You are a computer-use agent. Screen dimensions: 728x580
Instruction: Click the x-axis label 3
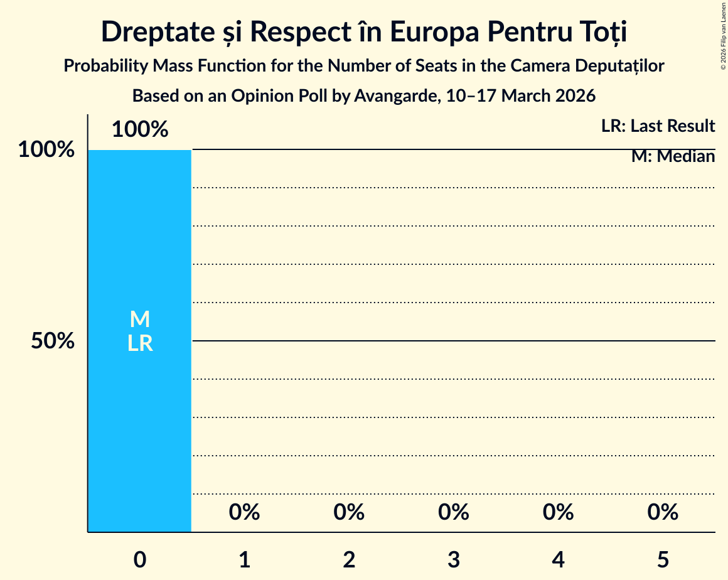[x=454, y=559]
